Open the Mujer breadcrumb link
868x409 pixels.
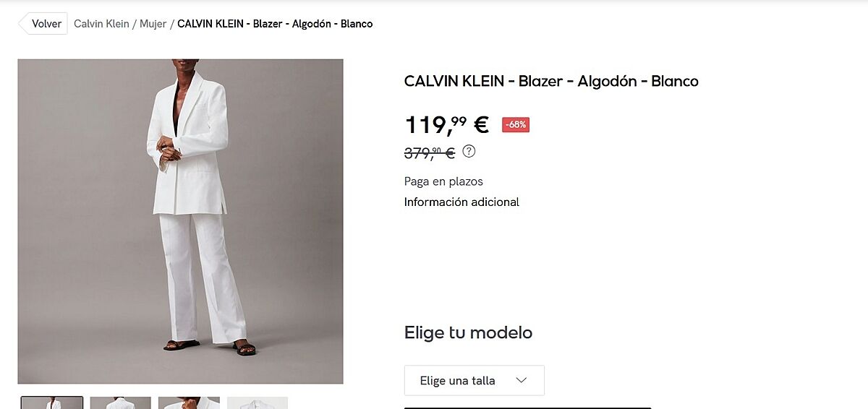153,24
